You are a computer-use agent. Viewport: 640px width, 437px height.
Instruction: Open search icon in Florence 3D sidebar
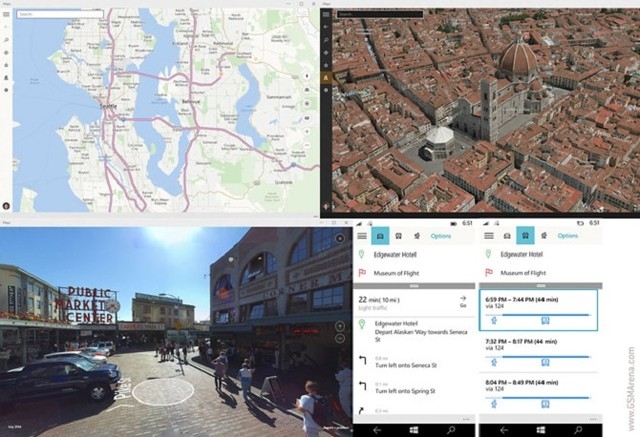coord(326,40)
